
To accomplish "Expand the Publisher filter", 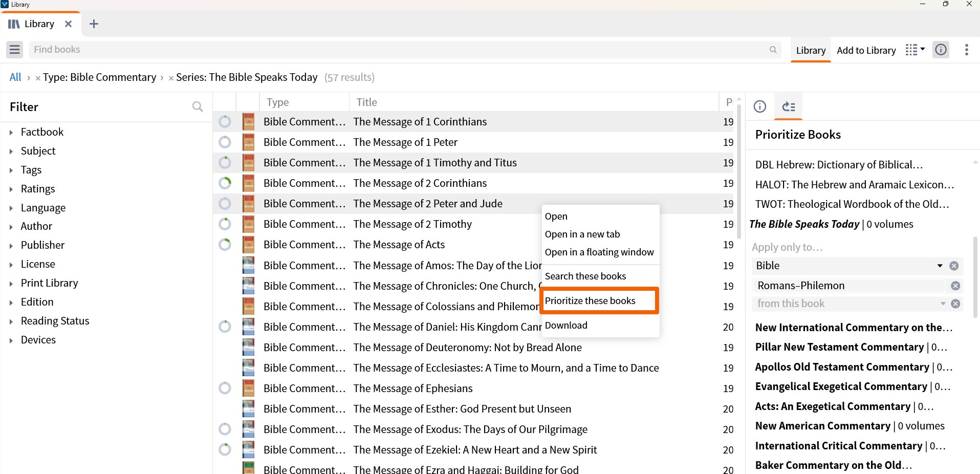I will coord(11,246).
